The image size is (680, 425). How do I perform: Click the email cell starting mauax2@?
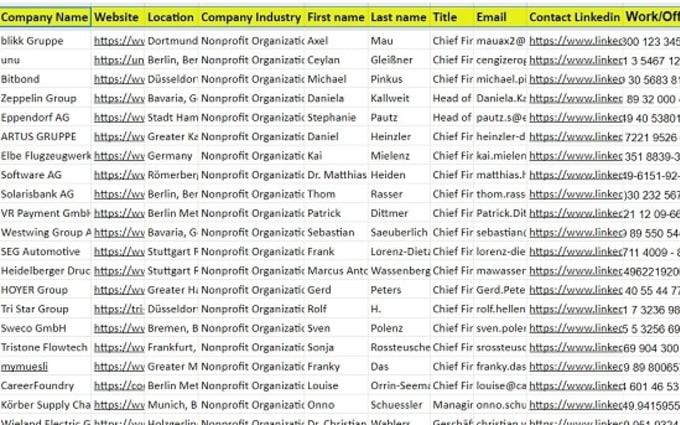click(x=500, y=41)
